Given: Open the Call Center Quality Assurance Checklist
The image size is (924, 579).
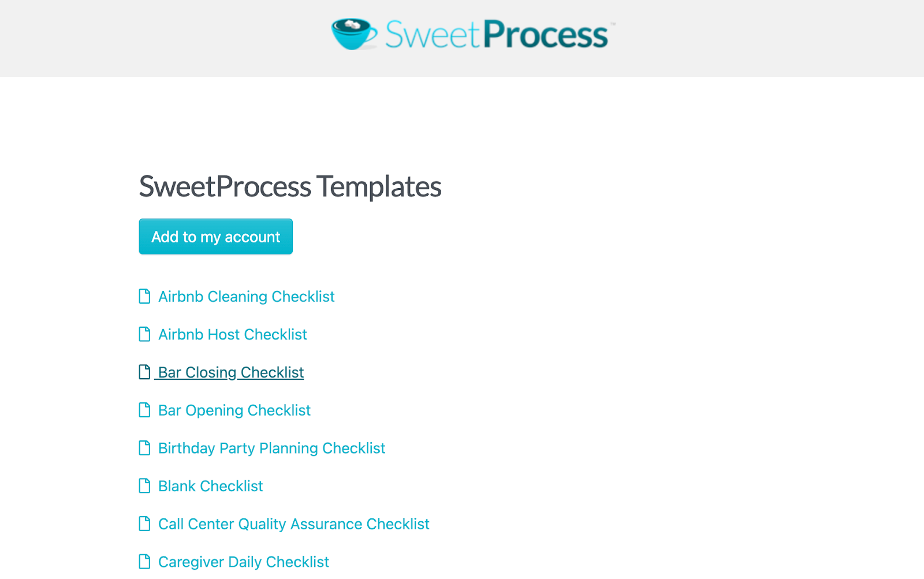Looking at the screenshot, I should click(x=293, y=524).
